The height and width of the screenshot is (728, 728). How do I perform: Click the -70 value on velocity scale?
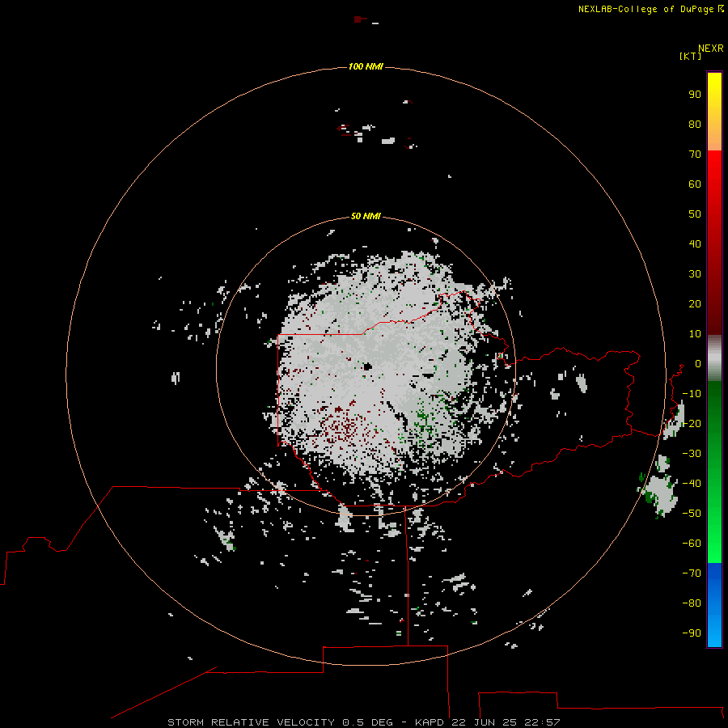(692, 574)
